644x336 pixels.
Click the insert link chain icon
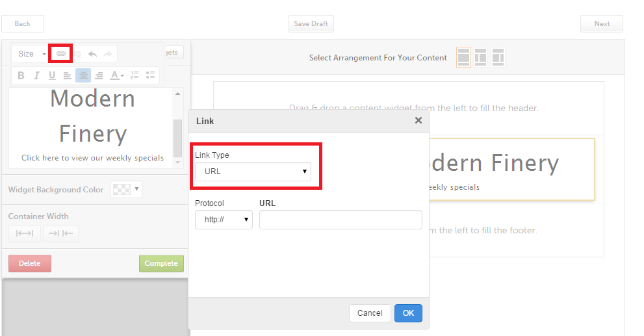click(61, 53)
